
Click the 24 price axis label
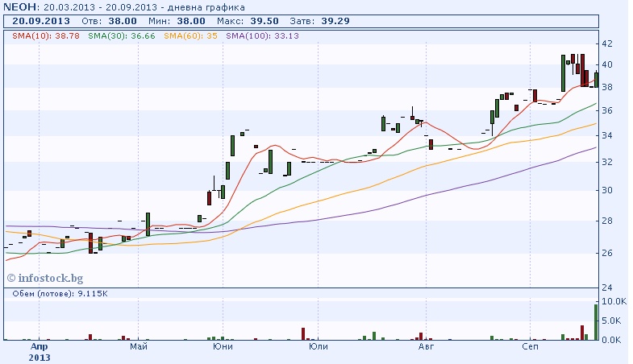pos(607,287)
